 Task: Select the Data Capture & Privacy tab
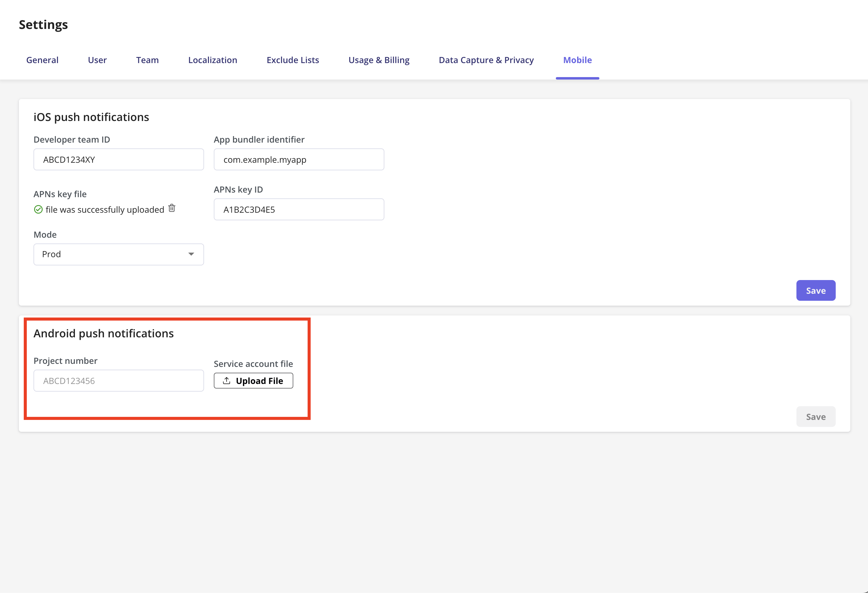click(486, 60)
